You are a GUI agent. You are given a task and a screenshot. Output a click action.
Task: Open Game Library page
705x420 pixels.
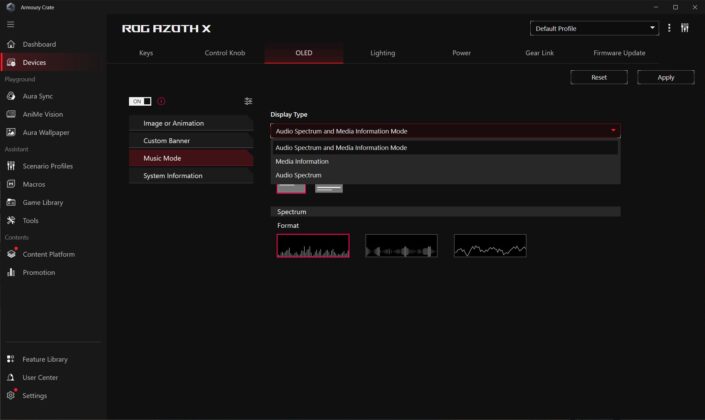click(43, 202)
